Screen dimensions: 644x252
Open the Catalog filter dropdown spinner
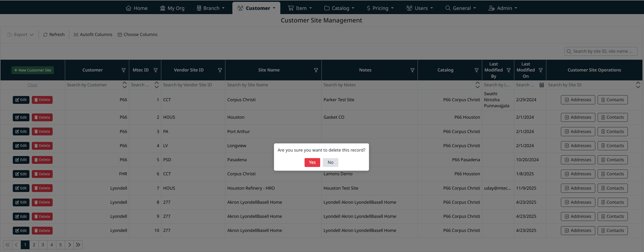[x=477, y=85]
